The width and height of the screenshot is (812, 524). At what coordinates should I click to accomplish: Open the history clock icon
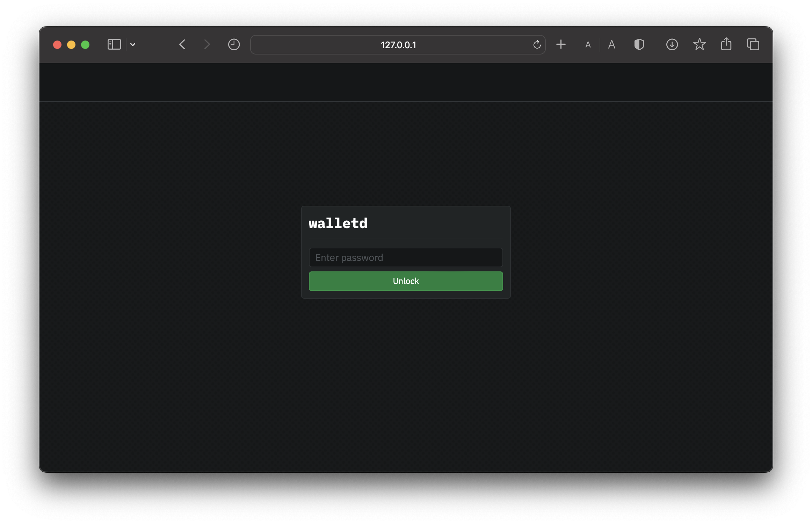[x=234, y=45]
